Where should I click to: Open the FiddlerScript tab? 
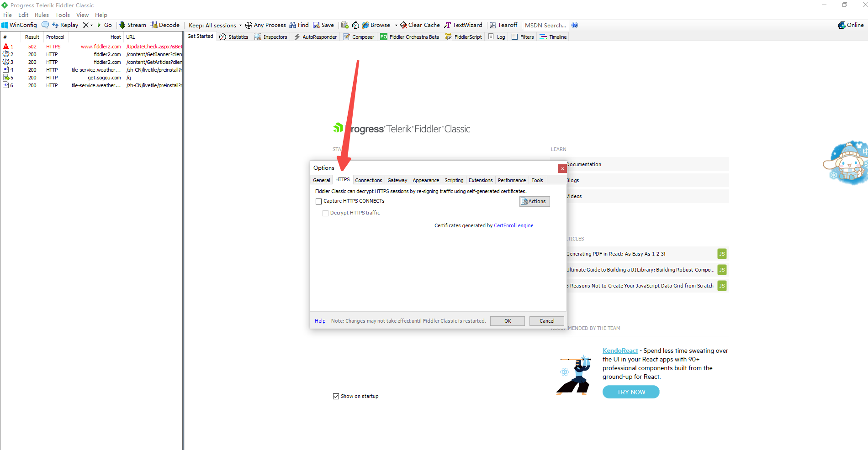(464, 37)
